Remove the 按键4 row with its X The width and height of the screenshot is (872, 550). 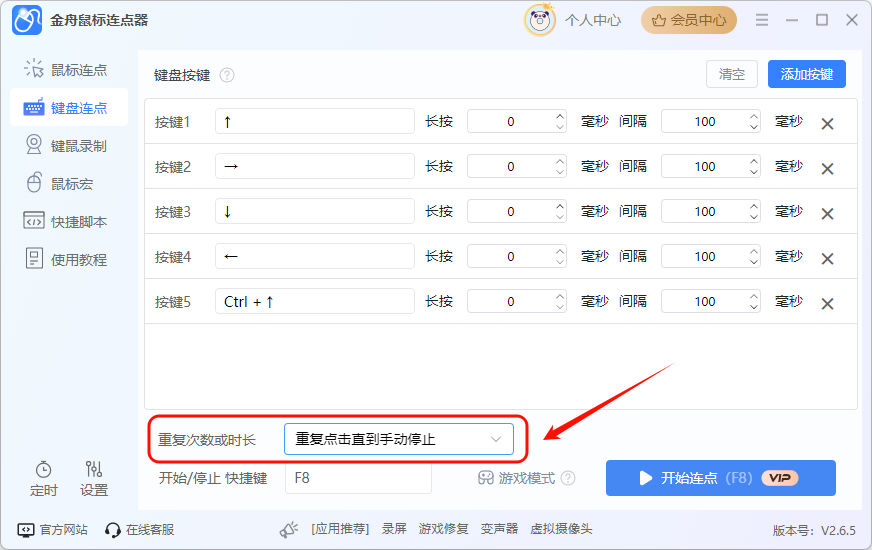click(x=828, y=259)
